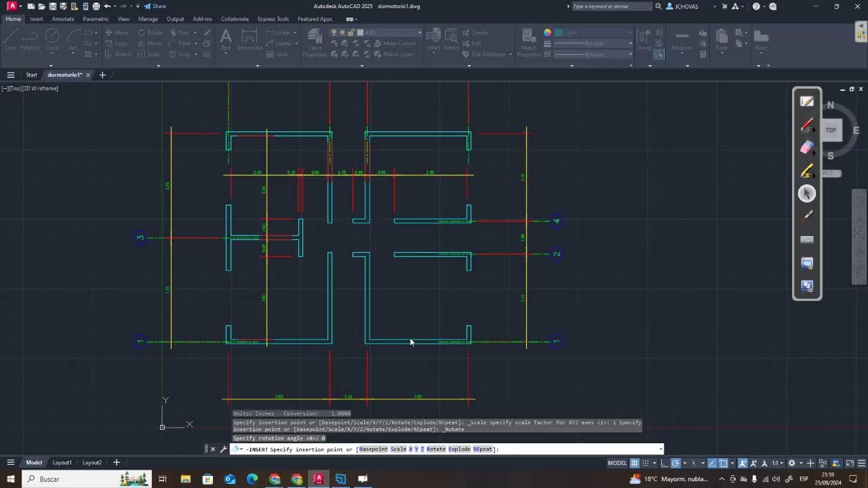
Task: Click the Save icon in quick access toolbar
Action: 53,6
